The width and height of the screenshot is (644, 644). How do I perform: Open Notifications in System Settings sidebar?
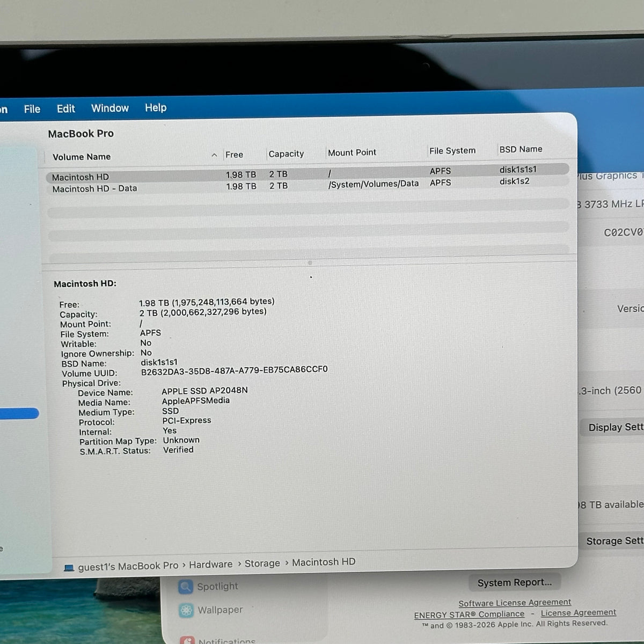(x=218, y=640)
